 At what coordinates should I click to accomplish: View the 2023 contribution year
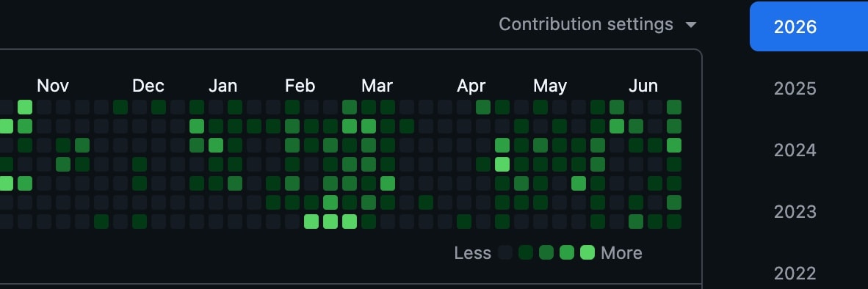(795, 212)
